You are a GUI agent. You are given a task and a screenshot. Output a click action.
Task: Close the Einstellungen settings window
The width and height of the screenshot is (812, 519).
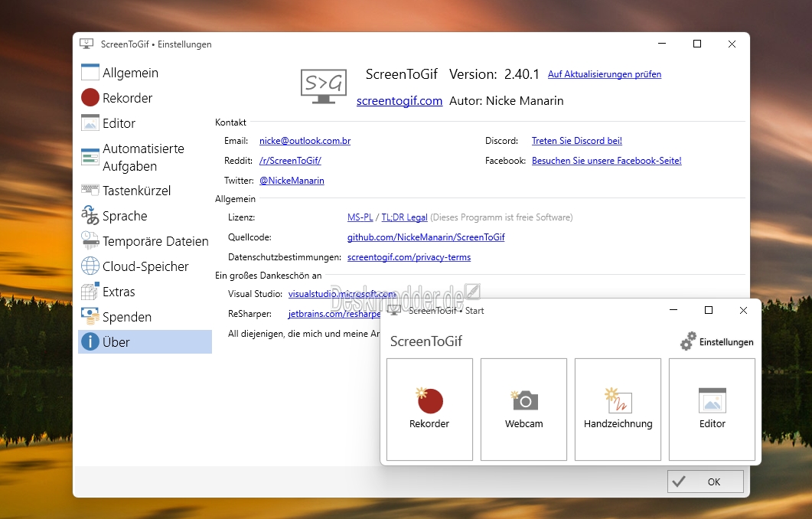(732, 44)
